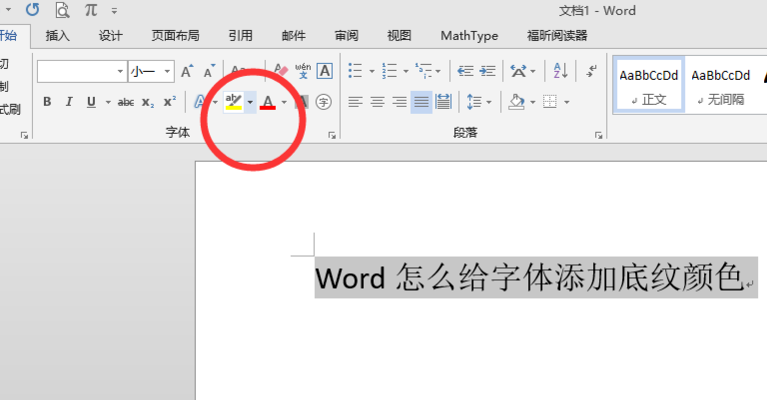Image resolution: width=767 pixels, height=400 pixels.
Task: Open underline style dropdown arrow
Action: click(x=108, y=102)
